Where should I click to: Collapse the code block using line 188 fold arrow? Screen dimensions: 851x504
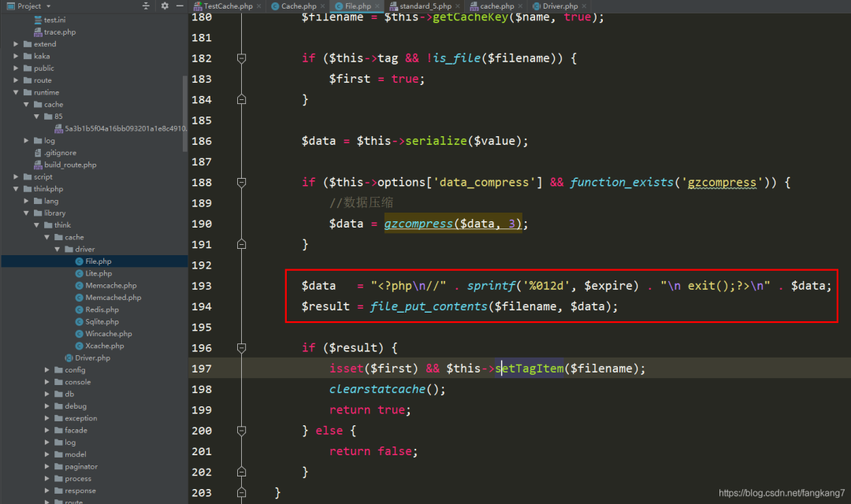coord(242,182)
